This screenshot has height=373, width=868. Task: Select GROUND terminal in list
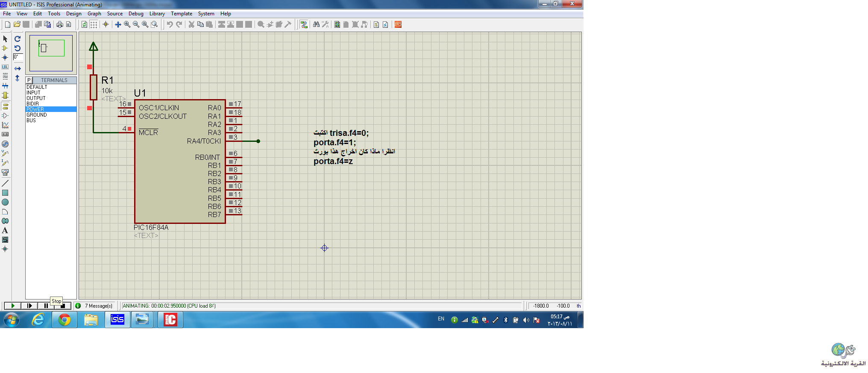click(x=51, y=115)
